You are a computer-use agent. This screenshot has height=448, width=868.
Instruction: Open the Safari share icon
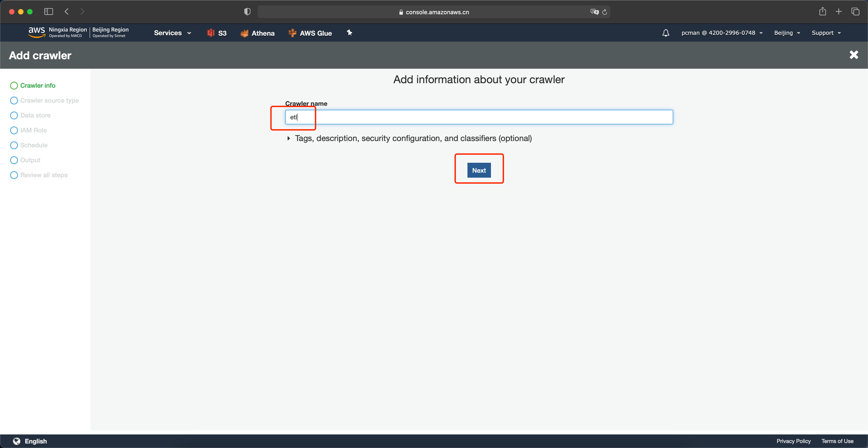pos(823,12)
